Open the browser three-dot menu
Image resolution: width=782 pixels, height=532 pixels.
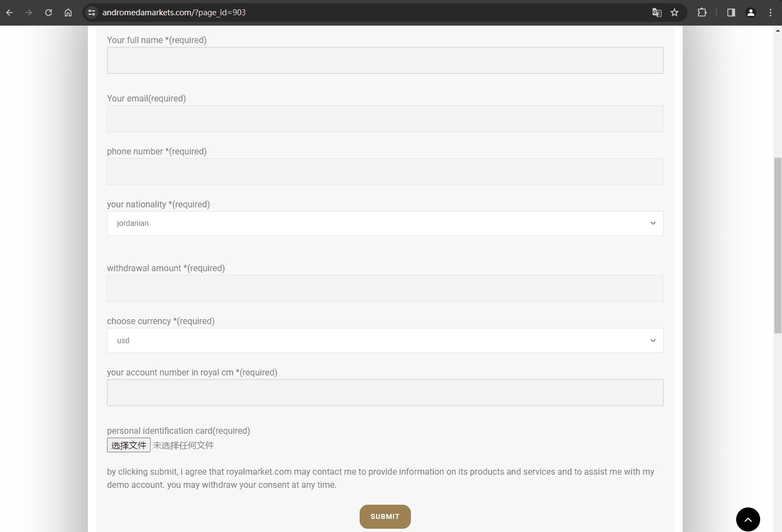771,13
